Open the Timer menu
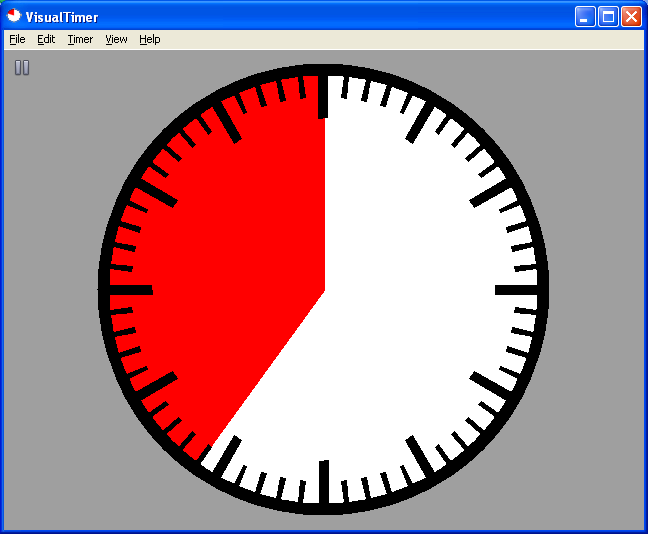This screenshot has width=648, height=534. (80, 39)
